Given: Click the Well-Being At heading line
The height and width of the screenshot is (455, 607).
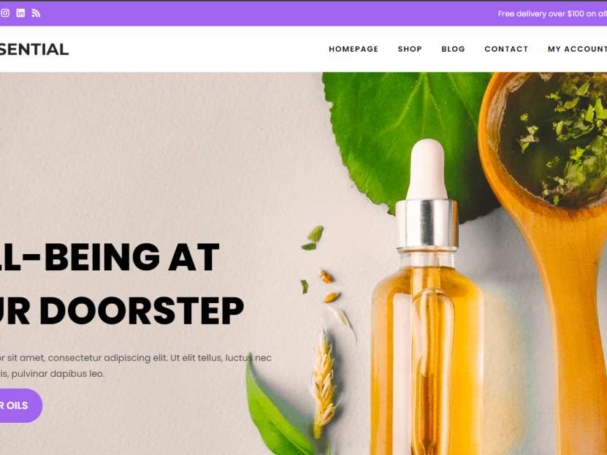Looking at the screenshot, I should tap(110, 257).
